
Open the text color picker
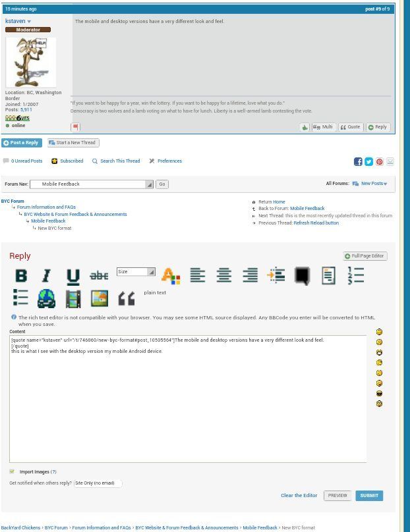point(170,276)
